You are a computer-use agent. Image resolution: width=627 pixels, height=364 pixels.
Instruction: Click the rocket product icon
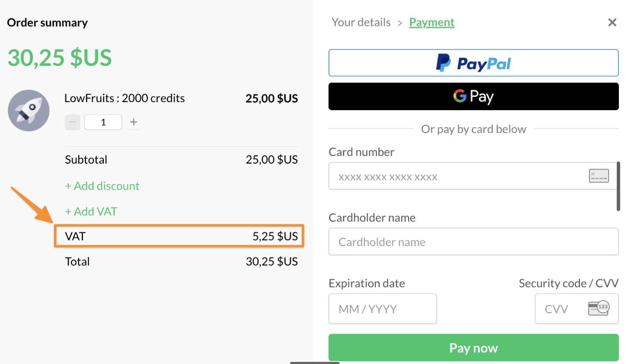(29, 110)
